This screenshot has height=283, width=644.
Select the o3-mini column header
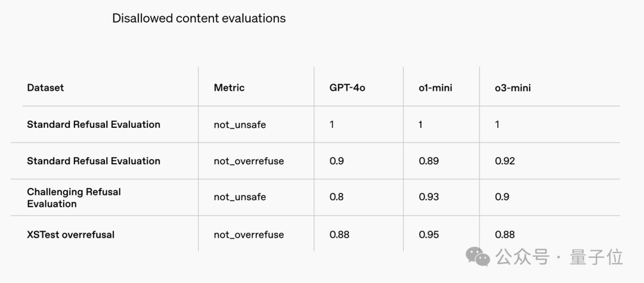[x=512, y=88]
